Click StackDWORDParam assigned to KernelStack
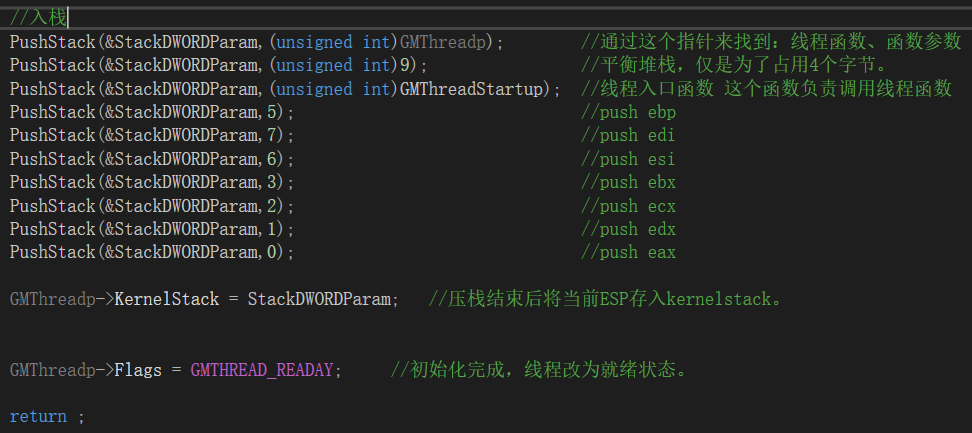This screenshot has height=433, width=972. [319, 299]
